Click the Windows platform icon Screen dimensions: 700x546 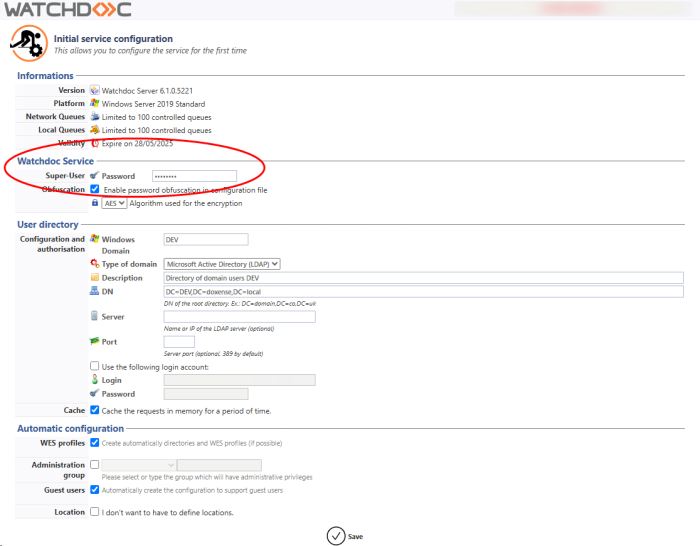point(95,103)
